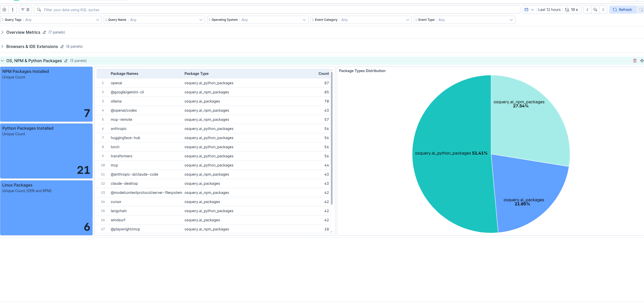The height and width of the screenshot is (302, 644).
Task: Click the move section drag handle icon
Action: 642,61
